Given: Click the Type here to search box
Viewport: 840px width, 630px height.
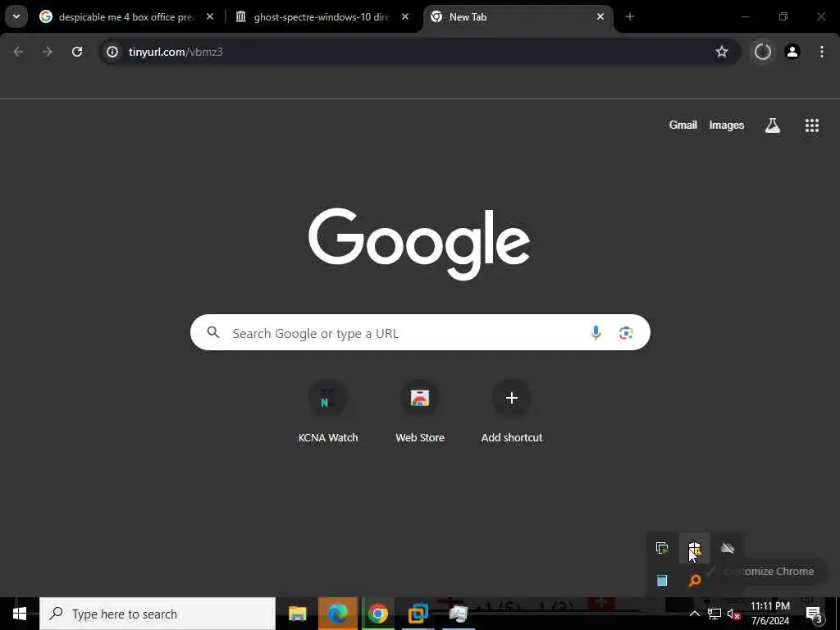Looking at the screenshot, I should (157, 614).
